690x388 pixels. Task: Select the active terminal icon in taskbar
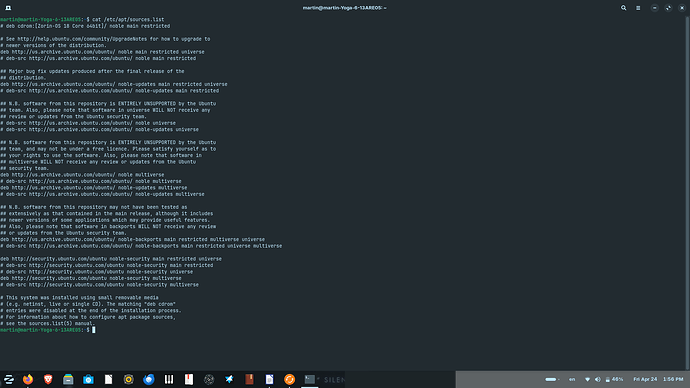pyautogui.click(x=310, y=379)
